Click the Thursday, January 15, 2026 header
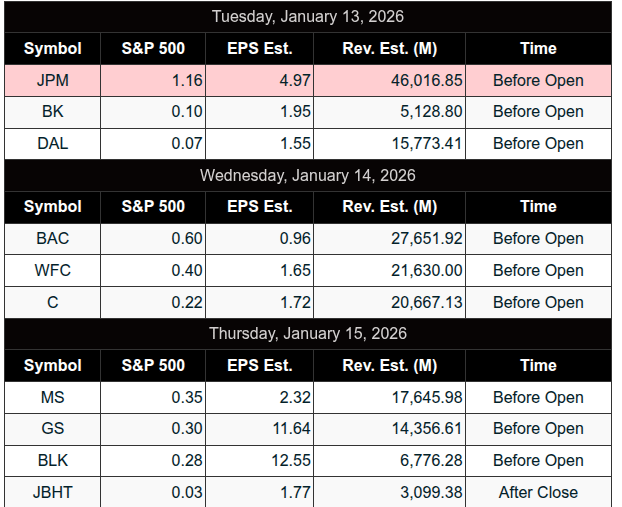The height and width of the screenshot is (507, 622). point(308,334)
